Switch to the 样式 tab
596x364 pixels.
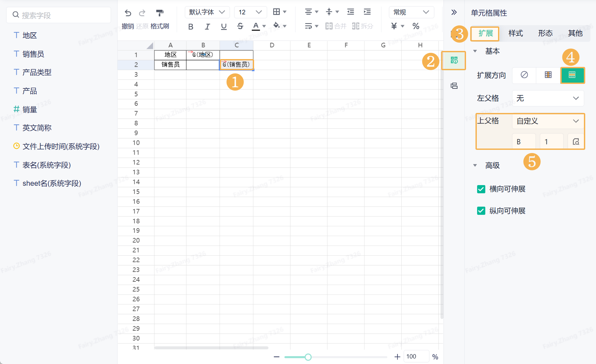515,33
